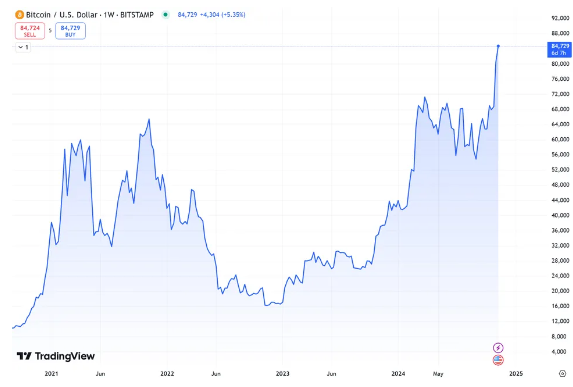This screenshot has width=573, height=387.
Task: Click the 2021 time axis label
Action: pos(51,374)
